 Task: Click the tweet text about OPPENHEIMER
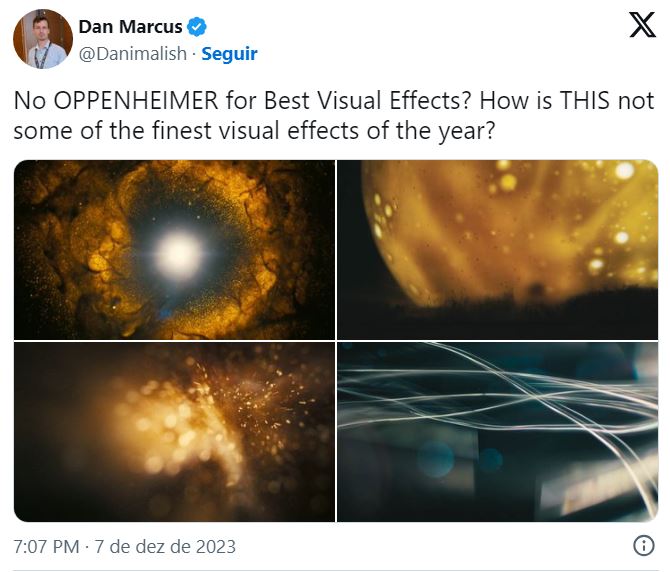(334, 115)
